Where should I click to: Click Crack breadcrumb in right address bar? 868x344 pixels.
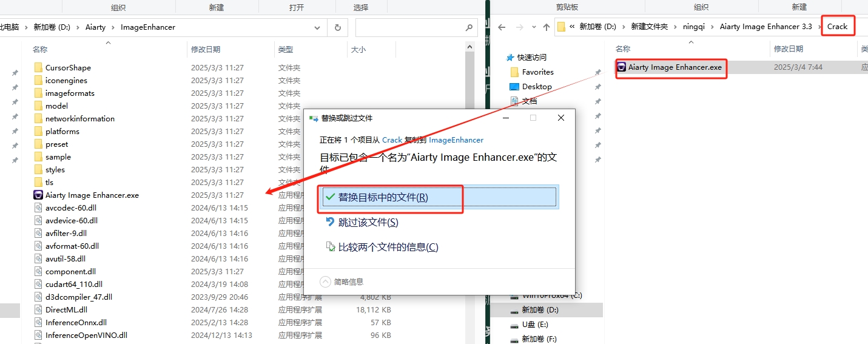(x=837, y=27)
